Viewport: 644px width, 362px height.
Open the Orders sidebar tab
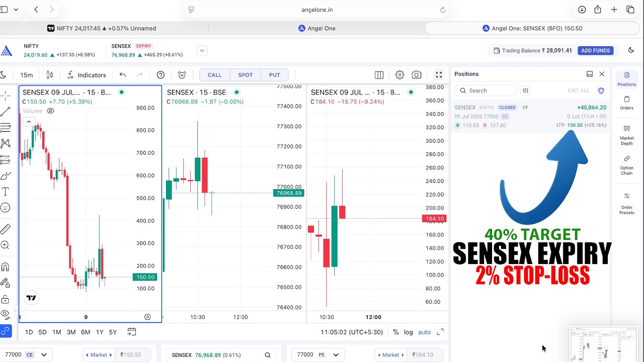(627, 103)
